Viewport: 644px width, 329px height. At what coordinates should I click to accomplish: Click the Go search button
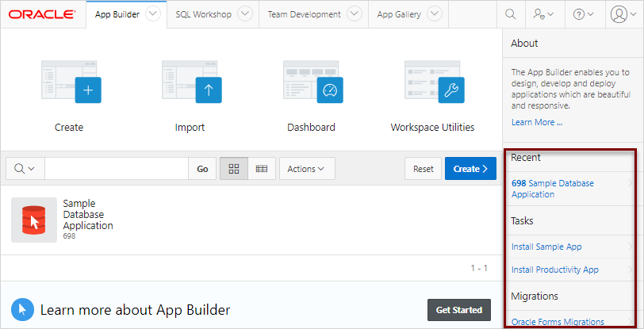[202, 168]
